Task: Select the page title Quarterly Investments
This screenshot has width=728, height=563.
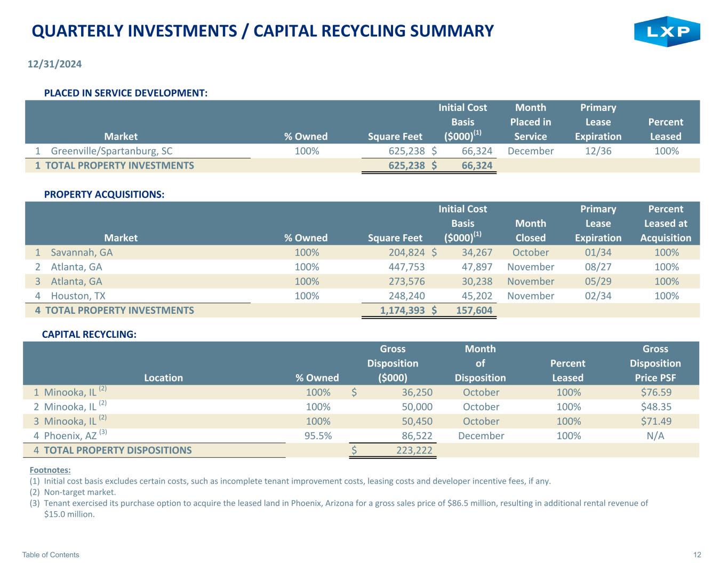Action: (262, 31)
